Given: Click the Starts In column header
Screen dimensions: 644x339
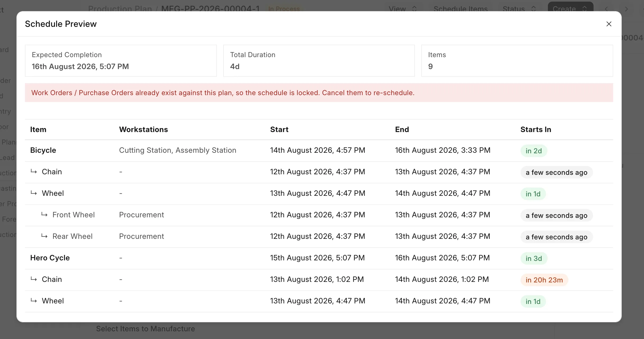Looking at the screenshot, I should 536,129.
